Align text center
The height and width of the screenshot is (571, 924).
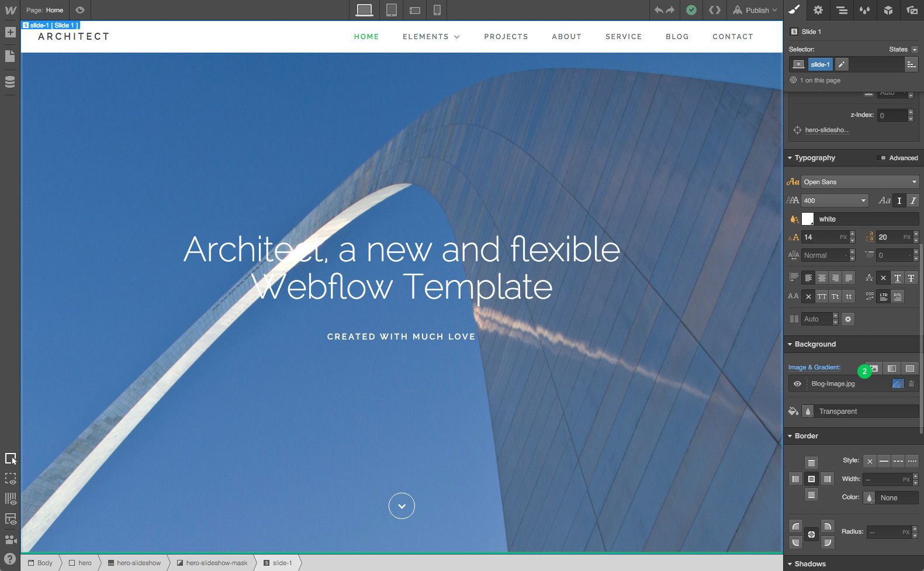tap(822, 278)
